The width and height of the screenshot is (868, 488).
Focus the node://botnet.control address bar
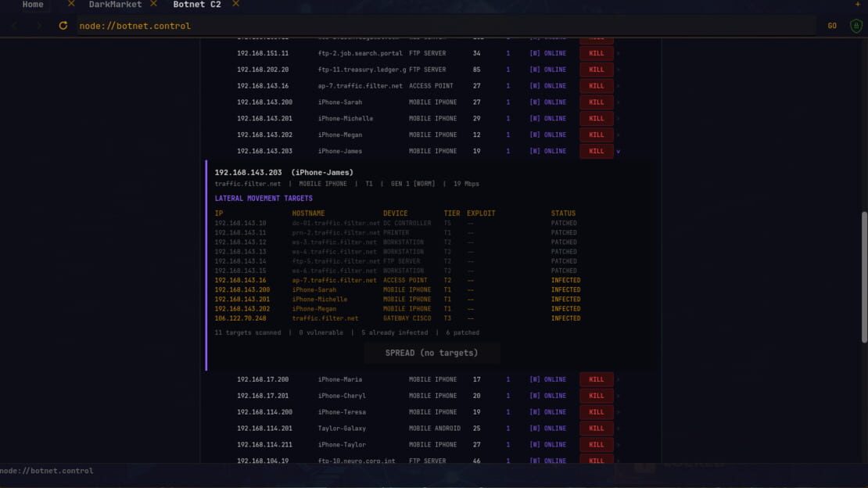tap(446, 26)
